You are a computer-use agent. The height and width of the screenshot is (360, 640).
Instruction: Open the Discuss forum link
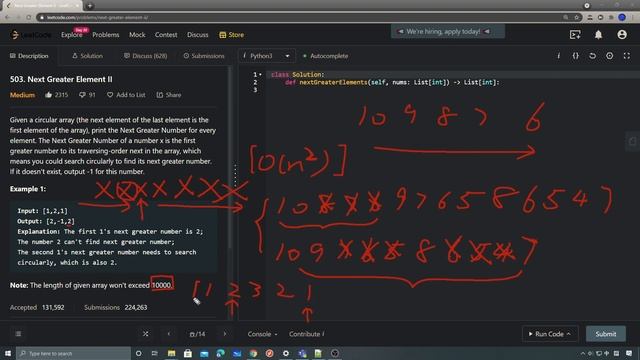coord(198,35)
